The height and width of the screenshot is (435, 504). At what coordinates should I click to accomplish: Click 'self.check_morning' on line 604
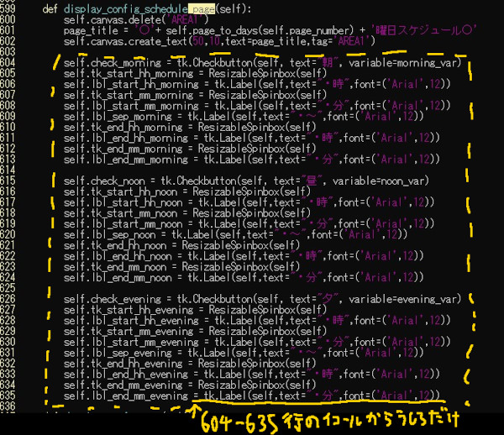[113, 63]
